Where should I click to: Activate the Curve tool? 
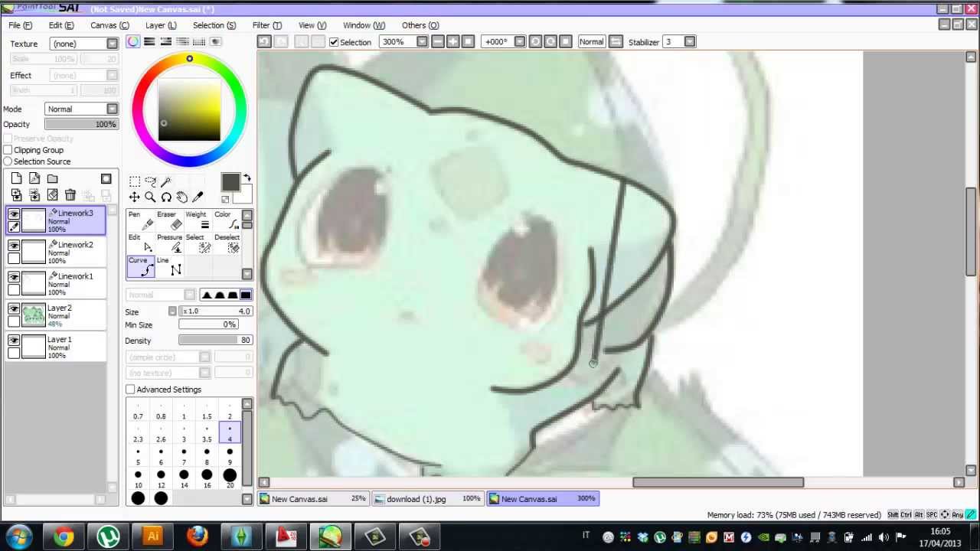(x=141, y=266)
